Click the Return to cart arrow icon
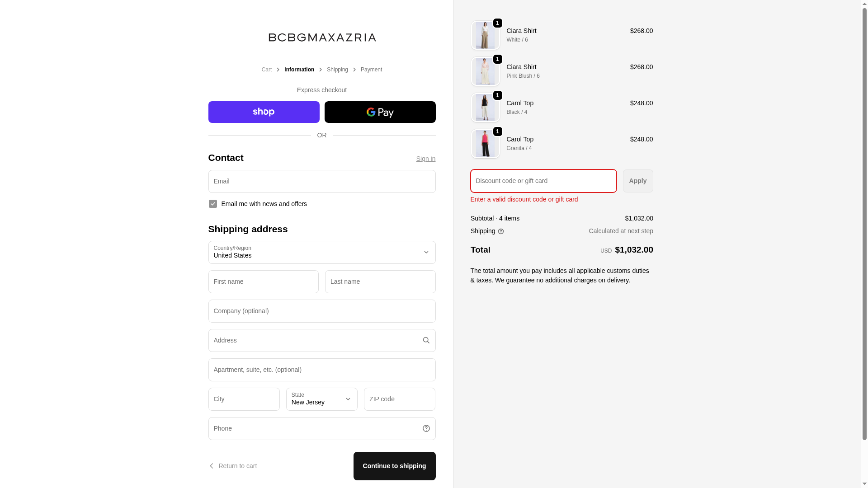This screenshot has width=868, height=488. (x=211, y=466)
